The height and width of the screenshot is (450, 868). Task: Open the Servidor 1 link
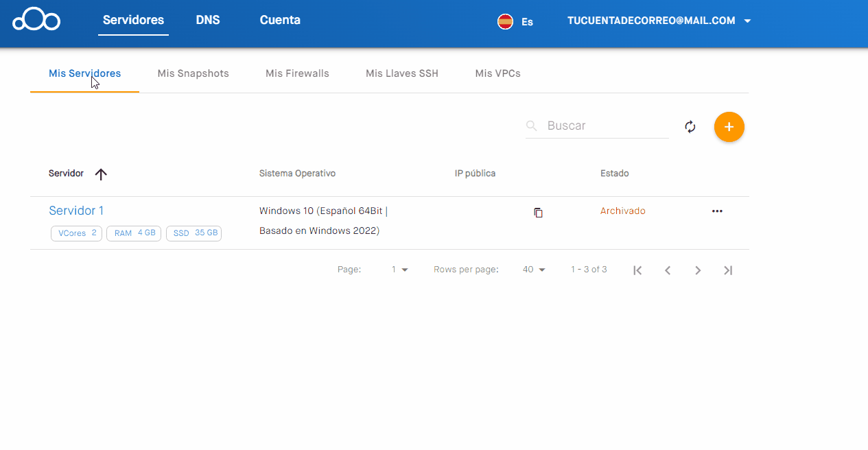[x=76, y=211]
